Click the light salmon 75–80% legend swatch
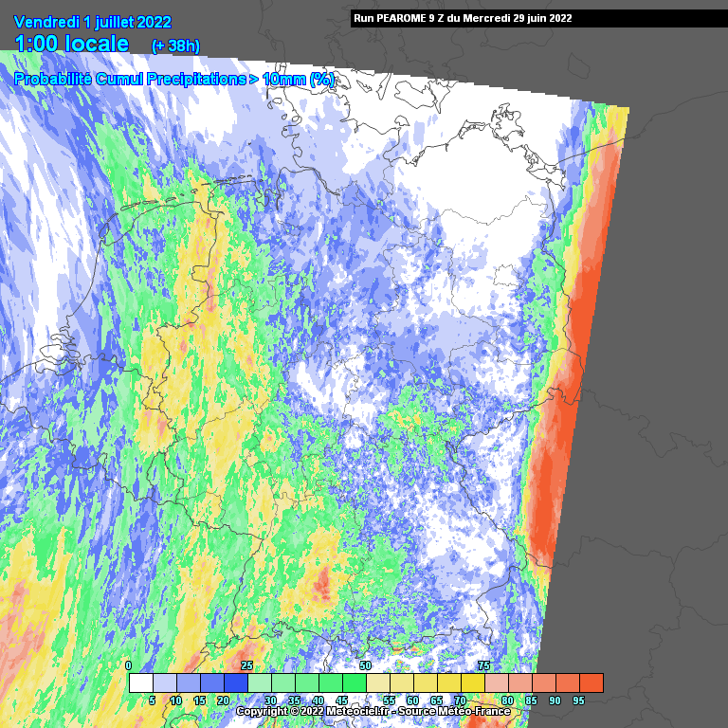 496,682
